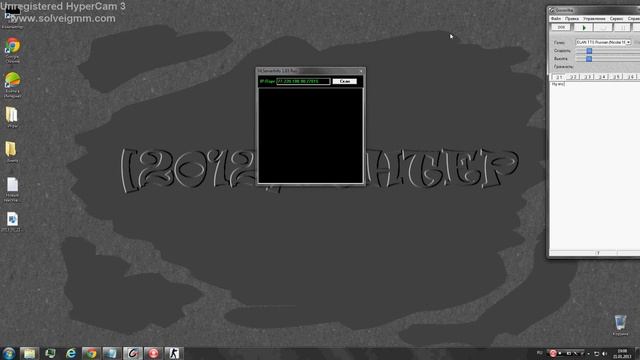Click inside the Govorilka text area
The height and width of the screenshot is (360, 640).
[595, 165]
